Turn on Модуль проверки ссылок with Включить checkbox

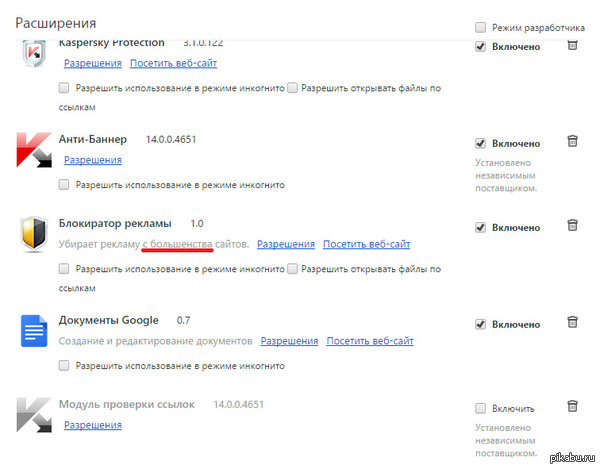pos(480,408)
